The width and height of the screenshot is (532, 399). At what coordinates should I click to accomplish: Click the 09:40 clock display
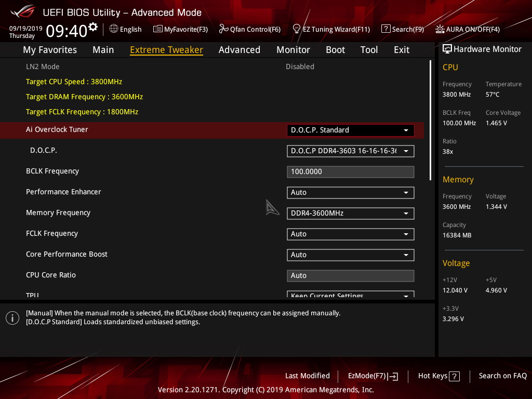click(66, 31)
